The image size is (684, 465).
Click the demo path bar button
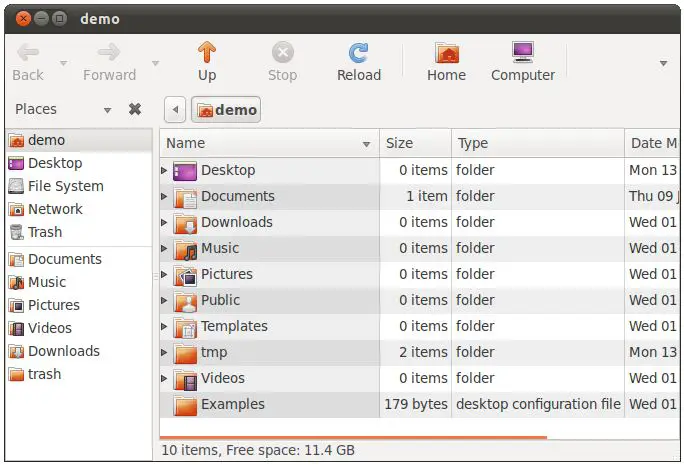tap(227, 110)
